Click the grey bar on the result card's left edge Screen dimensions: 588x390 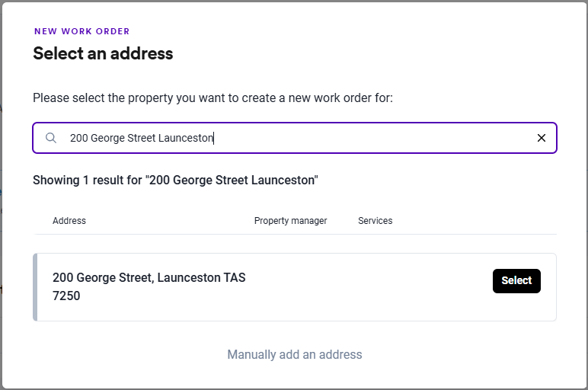35,287
